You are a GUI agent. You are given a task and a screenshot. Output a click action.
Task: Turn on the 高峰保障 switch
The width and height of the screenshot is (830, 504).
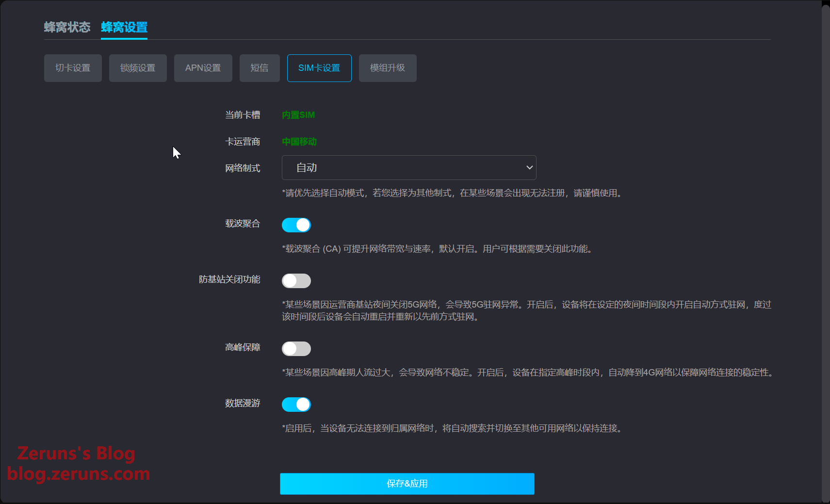point(296,349)
